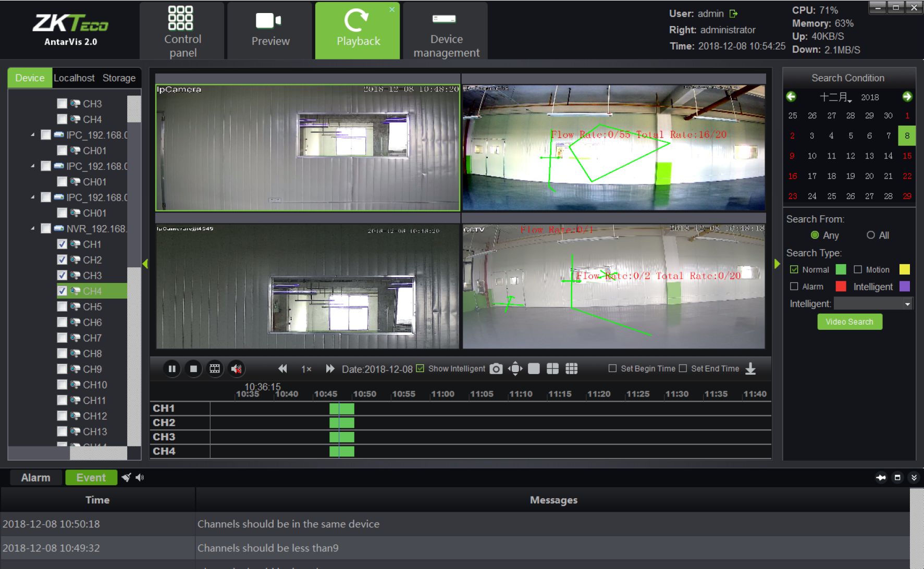
Task: Collapse the NVR_192.168 device tree node
Action: click(33, 228)
